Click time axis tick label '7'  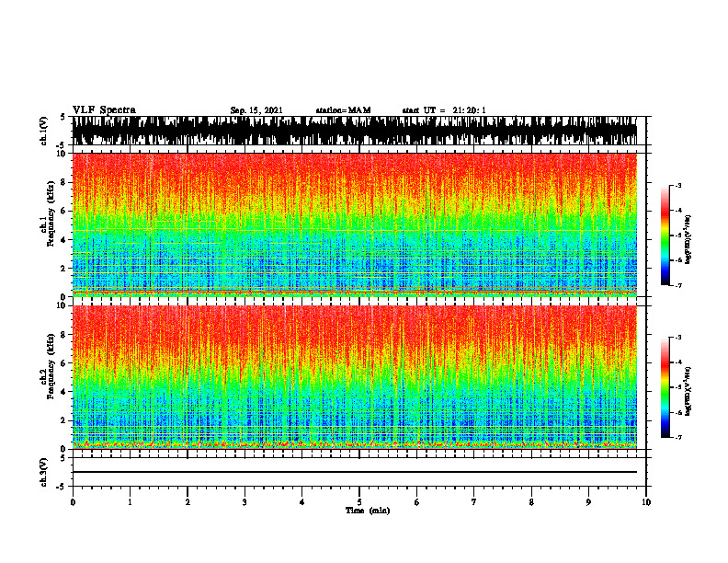click(474, 502)
